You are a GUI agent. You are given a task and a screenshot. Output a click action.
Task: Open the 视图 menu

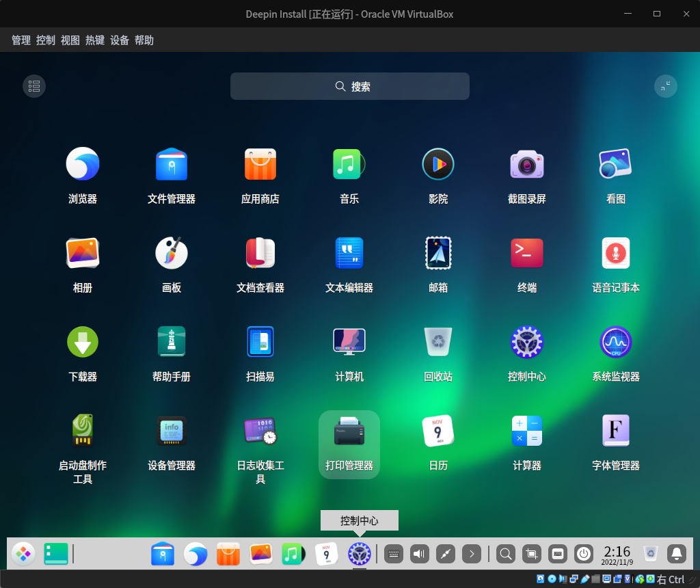point(70,40)
